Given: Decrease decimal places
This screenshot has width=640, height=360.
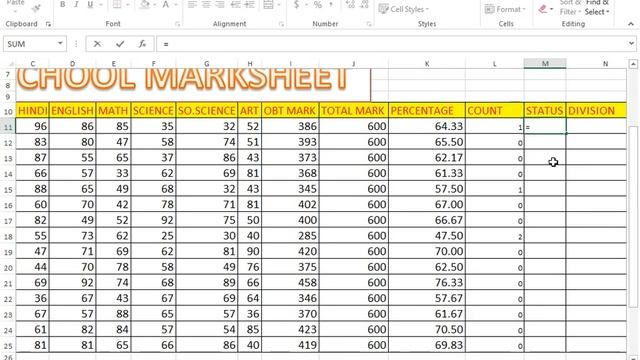Looking at the screenshot, I should tap(364, 4).
